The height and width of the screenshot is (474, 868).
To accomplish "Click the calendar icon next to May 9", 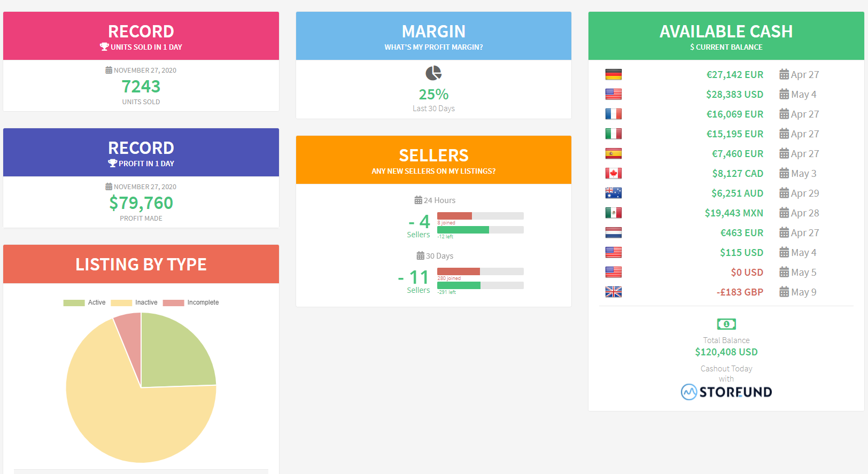I will coord(784,292).
